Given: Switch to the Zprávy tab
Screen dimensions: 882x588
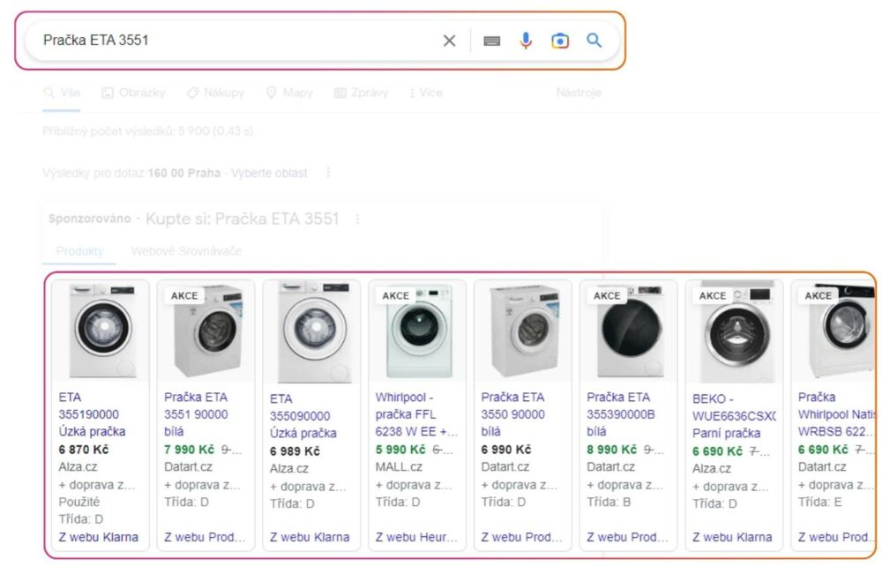Looking at the screenshot, I should 361,93.
